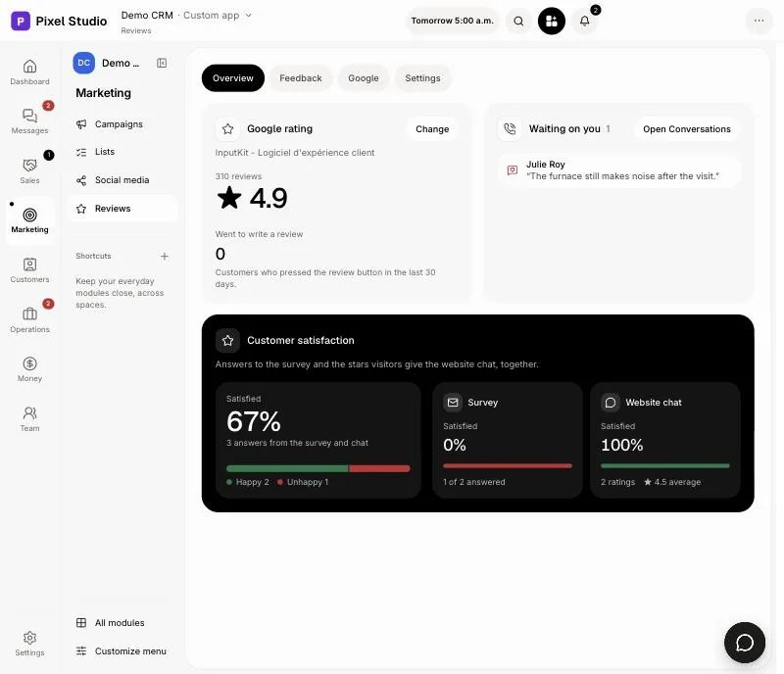
Task: Add a shortcut with the plus icon
Action: (x=164, y=257)
